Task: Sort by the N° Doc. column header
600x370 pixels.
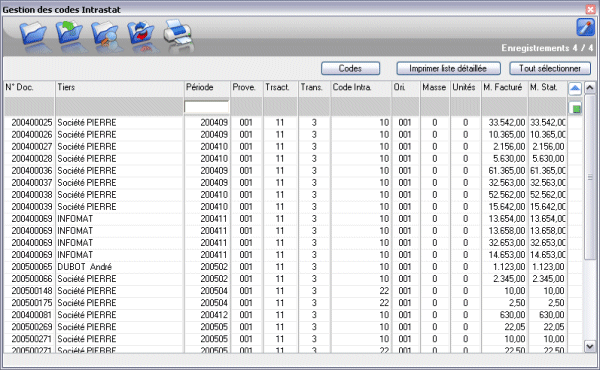Action: (x=29, y=87)
